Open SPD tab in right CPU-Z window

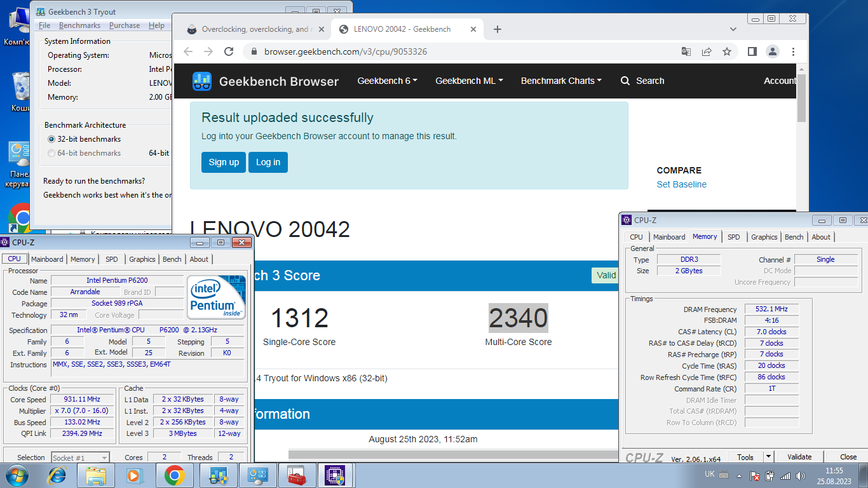click(734, 237)
